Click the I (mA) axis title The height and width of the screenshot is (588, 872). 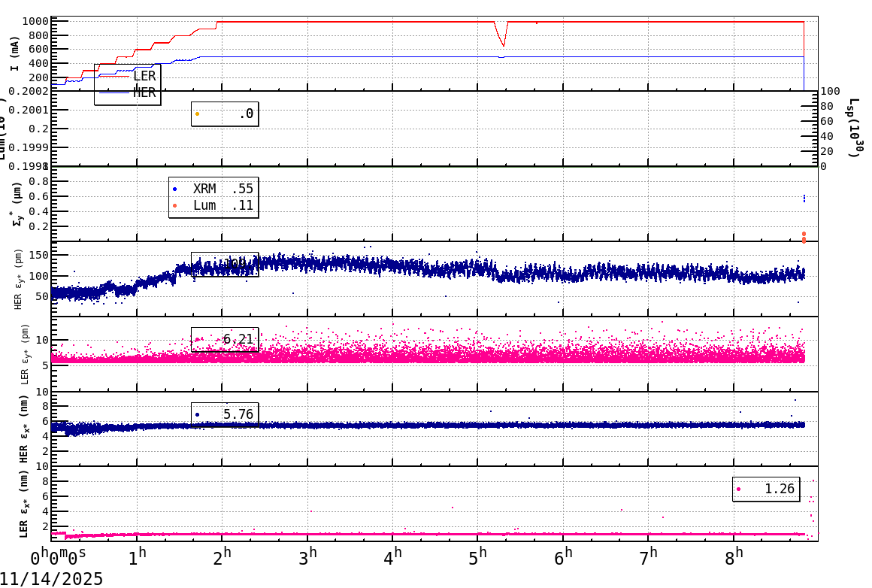point(14,54)
